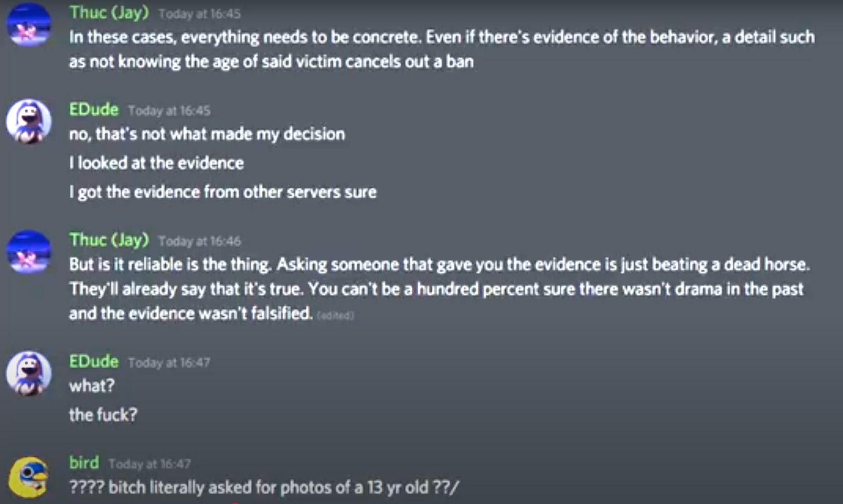Image resolution: width=843 pixels, height=504 pixels.
Task: Click the timestamp on Thuc (Jay)'s 16:45 message
Action: (x=199, y=14)
